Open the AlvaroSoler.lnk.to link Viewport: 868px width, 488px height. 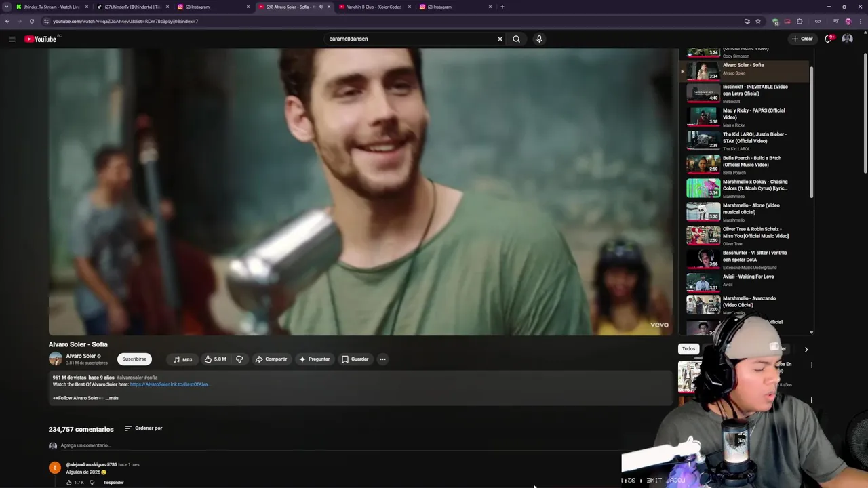point(170,384)
